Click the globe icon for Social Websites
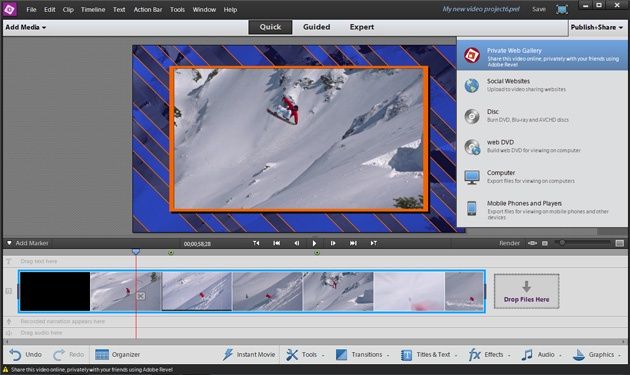630x375 pixels. (472, 86)
